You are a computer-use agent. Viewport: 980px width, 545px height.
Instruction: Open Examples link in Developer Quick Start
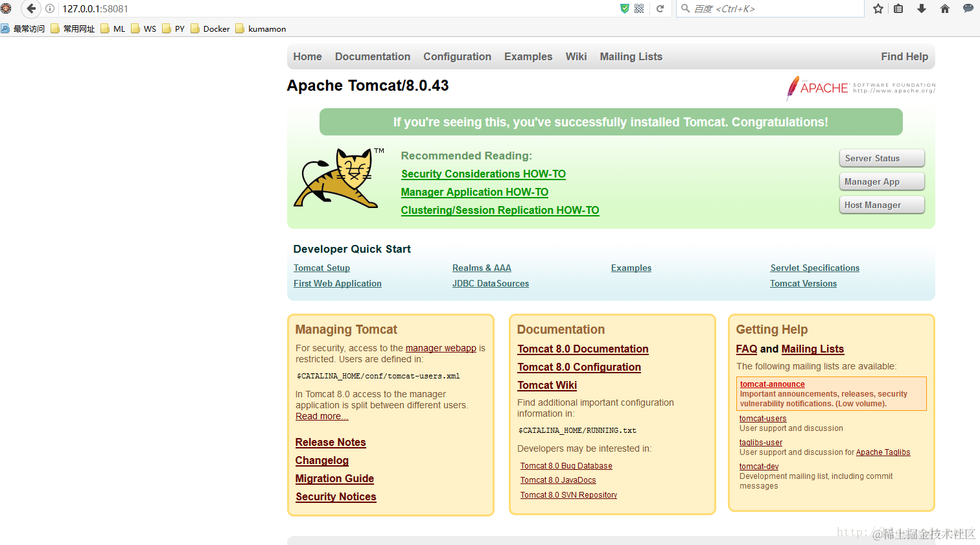pyautogui.click(x=631, y=268)
